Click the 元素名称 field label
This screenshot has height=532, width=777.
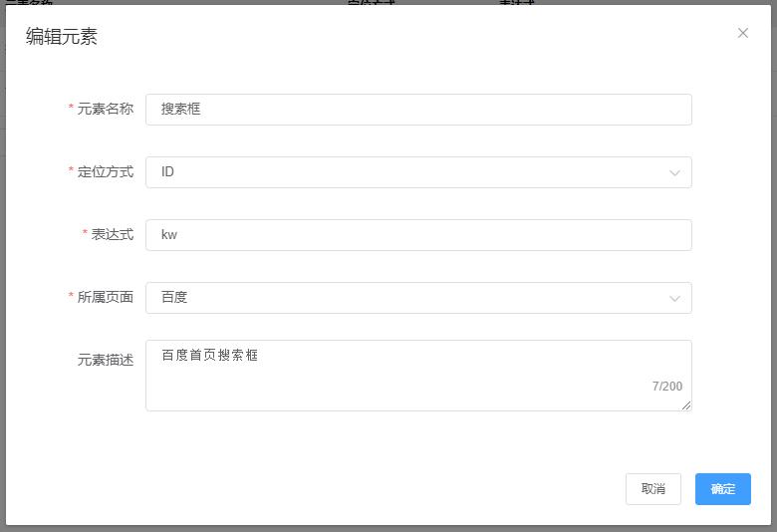(105, 109)
